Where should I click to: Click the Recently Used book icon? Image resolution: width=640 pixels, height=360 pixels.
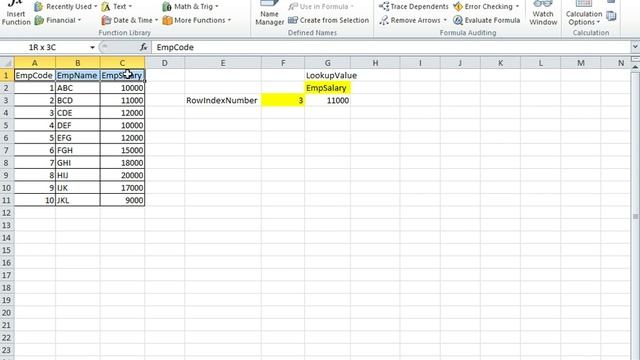pyautogui.click(x=39, y=7)
